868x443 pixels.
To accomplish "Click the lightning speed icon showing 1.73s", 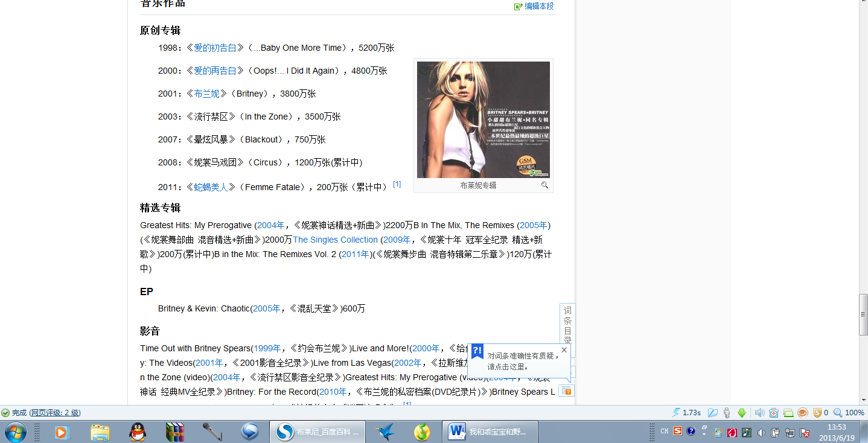I will point(677,413).
